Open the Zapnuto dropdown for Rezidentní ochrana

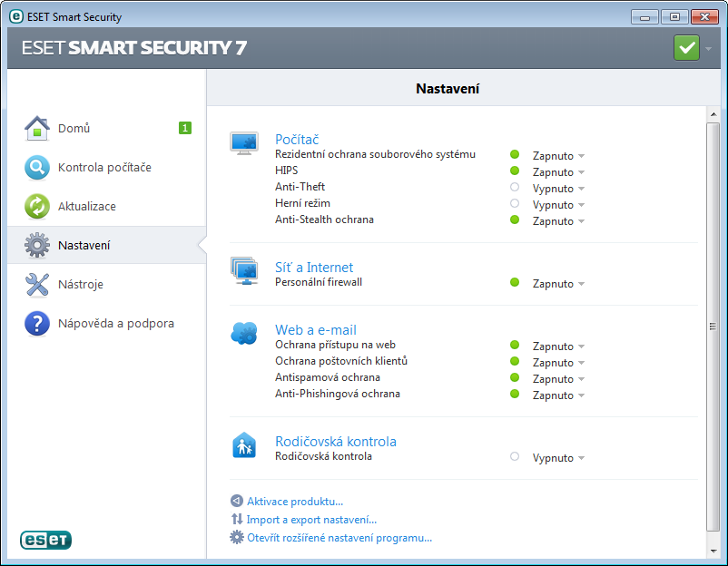pyautogui.click(x=558, y=156)
